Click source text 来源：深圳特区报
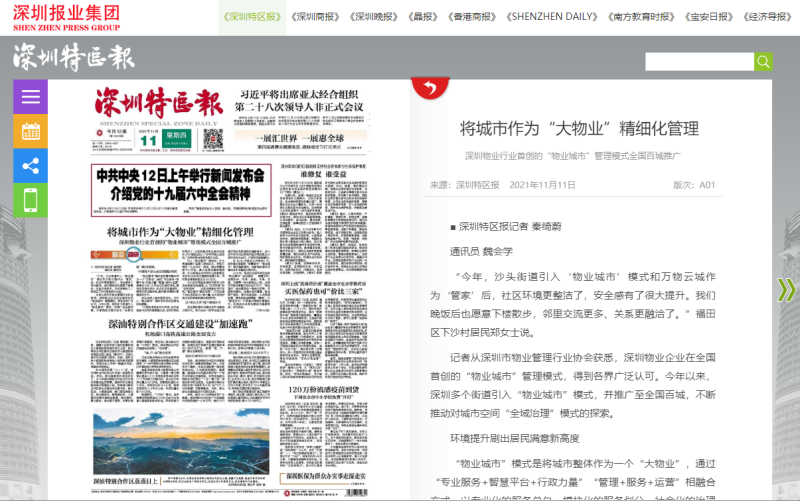Image resolution: width=800 pixels, height=501 pixels. pyautogui.click(x=464, y=185)
